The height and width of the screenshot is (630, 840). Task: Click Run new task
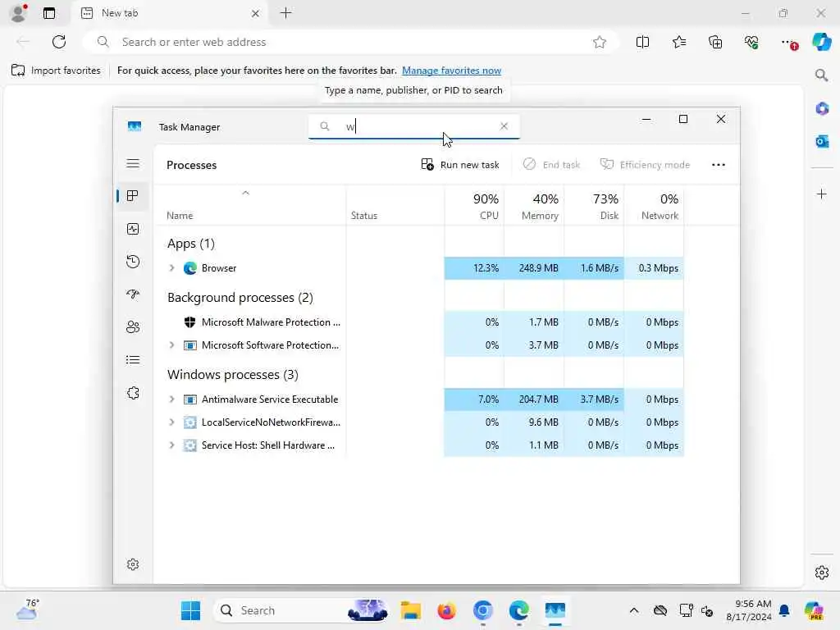[x=460, y=164]
